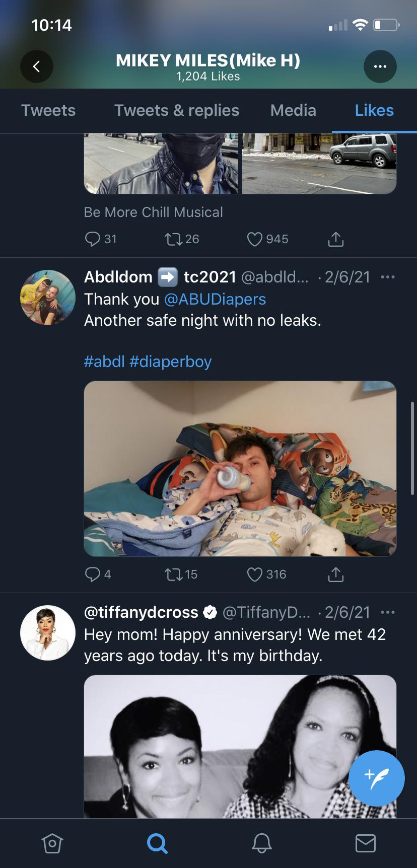Open the #diaperboy hashtag

tap(170, 361)
